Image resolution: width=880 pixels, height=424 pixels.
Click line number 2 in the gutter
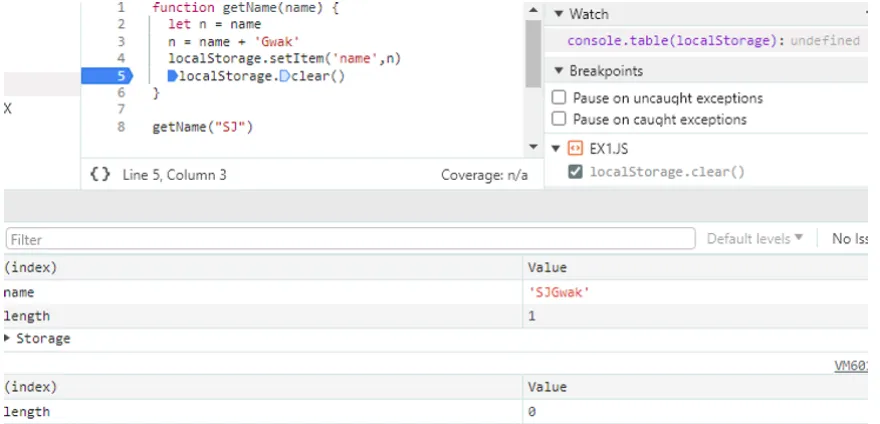[121, 24]
